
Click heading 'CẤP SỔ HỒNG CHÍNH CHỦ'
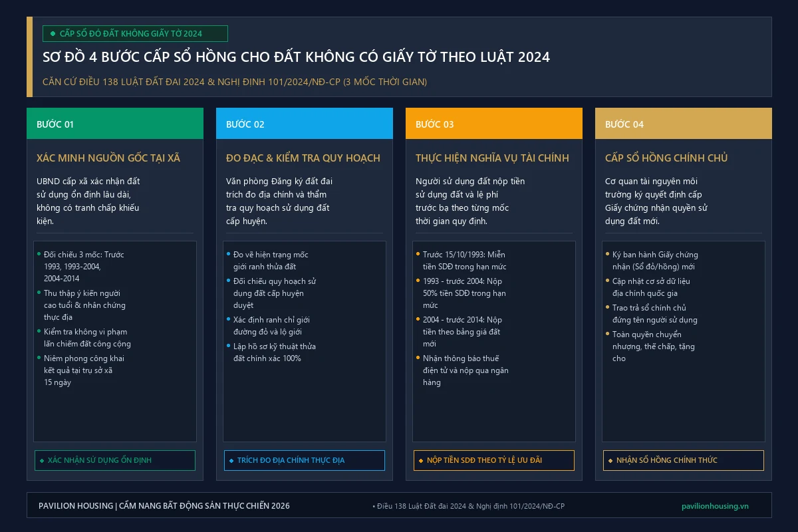coord(666,158)
